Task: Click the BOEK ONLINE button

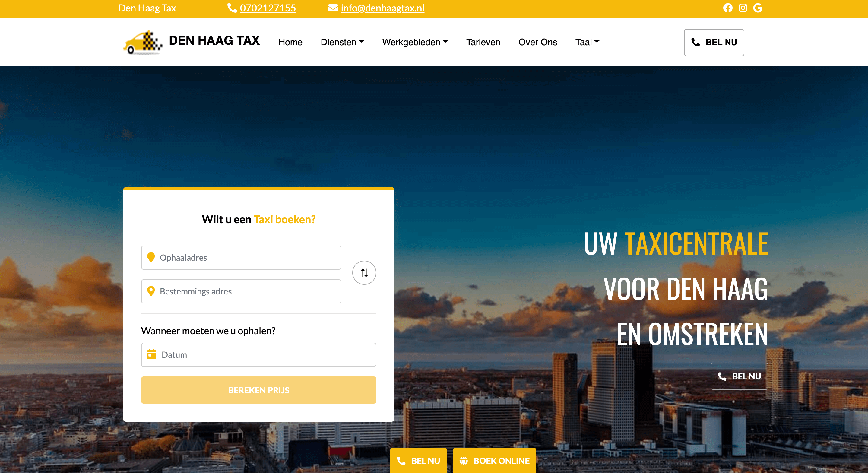Action: [x=494, y=460]
